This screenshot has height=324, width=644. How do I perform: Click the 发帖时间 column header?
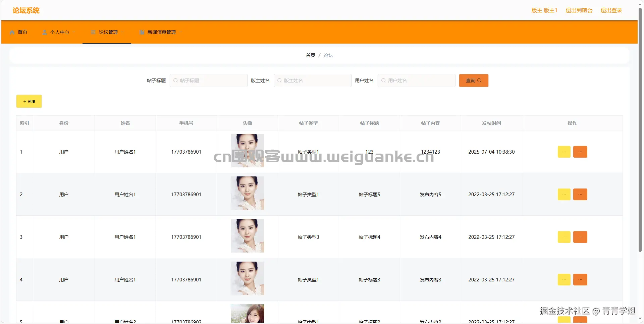click(491, 123)
